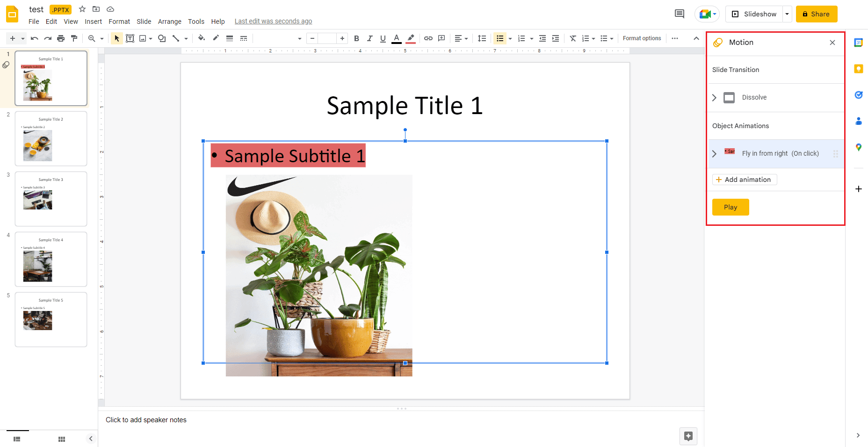Toggle italic formatting
The width and height of the screenshot is (868, 447).
tap(369, 38)
